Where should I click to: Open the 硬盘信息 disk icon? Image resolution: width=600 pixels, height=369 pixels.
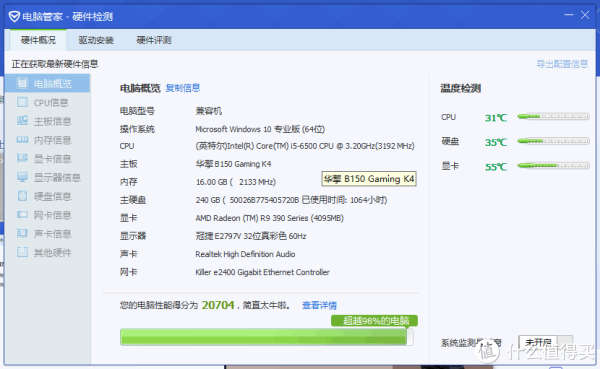point(23,196)
